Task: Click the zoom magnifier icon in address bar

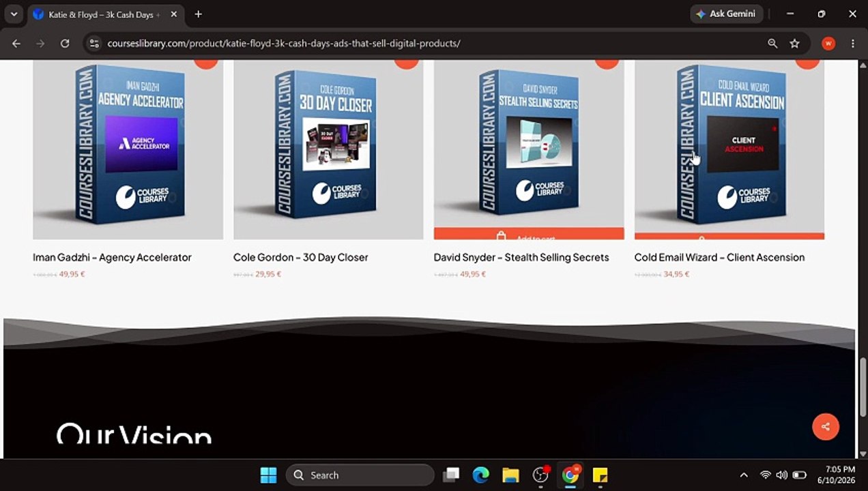Action: point(772,43)
